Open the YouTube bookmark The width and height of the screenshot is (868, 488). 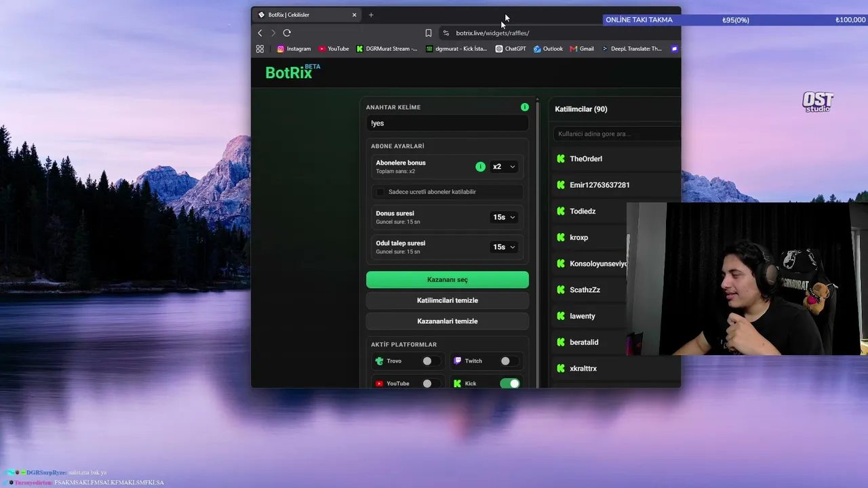pyautogui.click(x=334, y=49)
